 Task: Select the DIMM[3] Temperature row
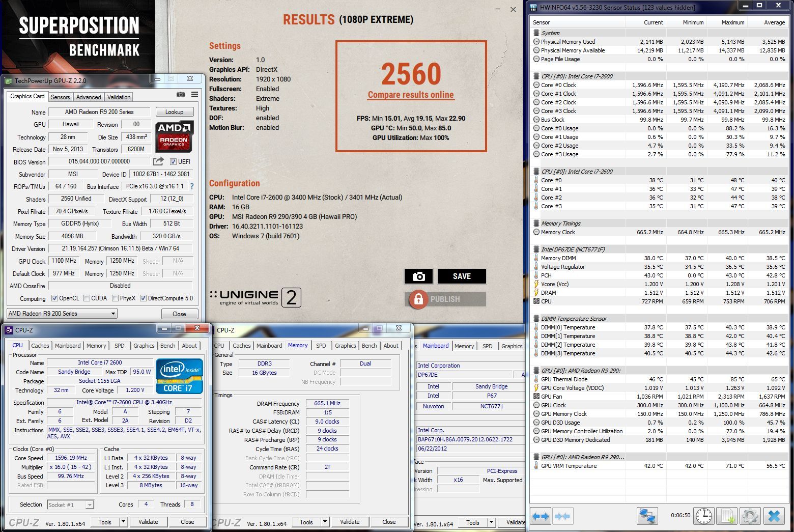[659, 353]
